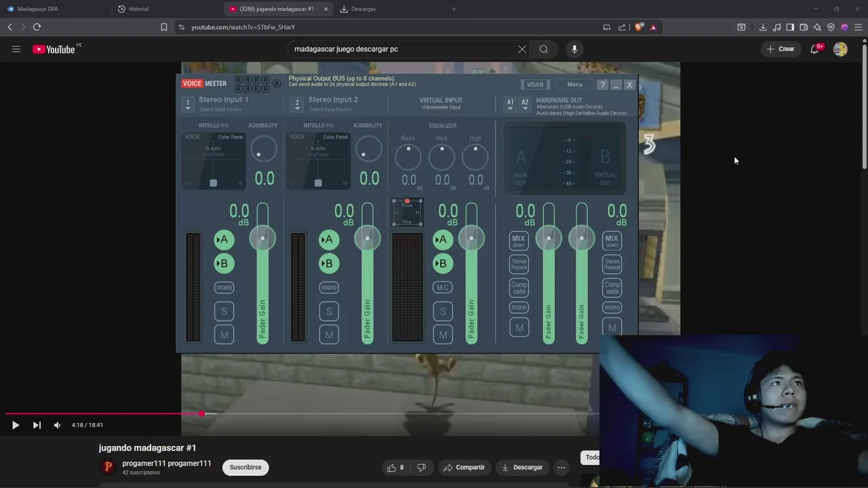Open the Crear create menu
The width and height of the screenshot is (868, 488).
pos(781,49)
